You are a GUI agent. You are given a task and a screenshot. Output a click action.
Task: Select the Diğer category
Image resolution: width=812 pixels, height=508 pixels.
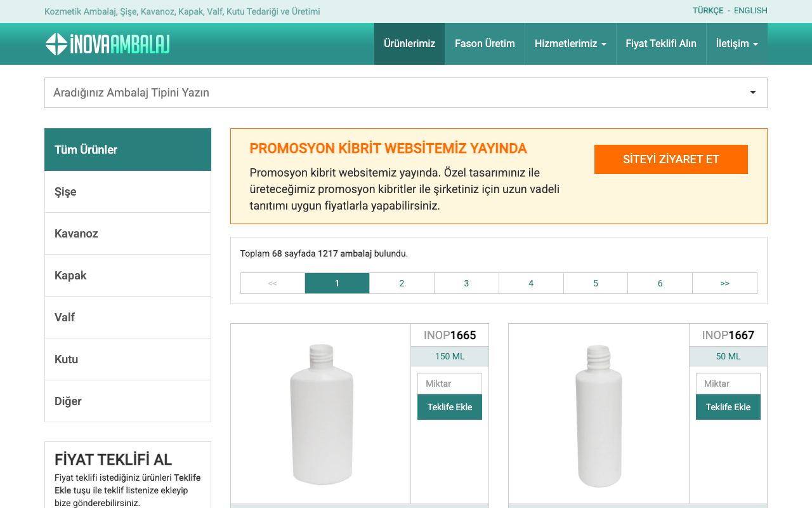pyautogui.click(x=128, y=401)
